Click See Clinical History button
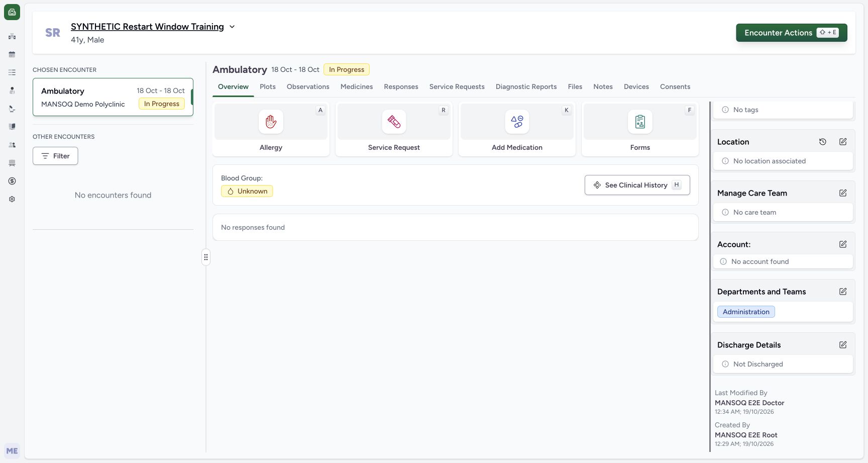The height and width of the screenshot is (463, 868). coord(637,185)
